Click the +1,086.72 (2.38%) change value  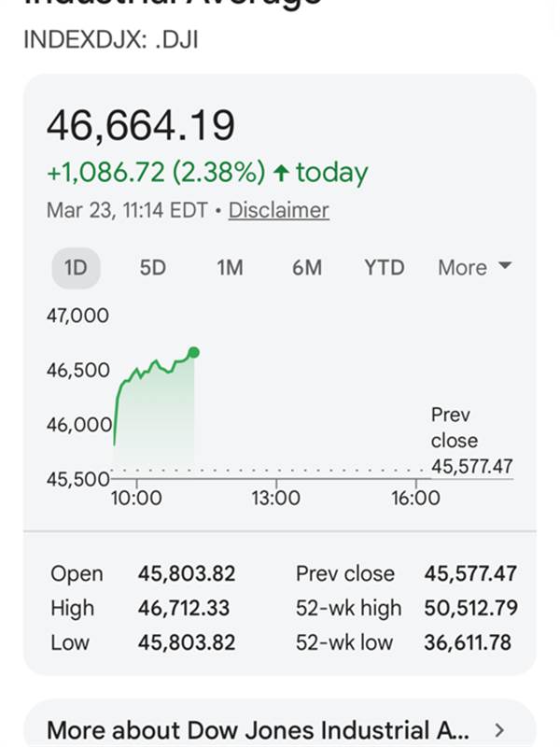(x=156, y=173)
